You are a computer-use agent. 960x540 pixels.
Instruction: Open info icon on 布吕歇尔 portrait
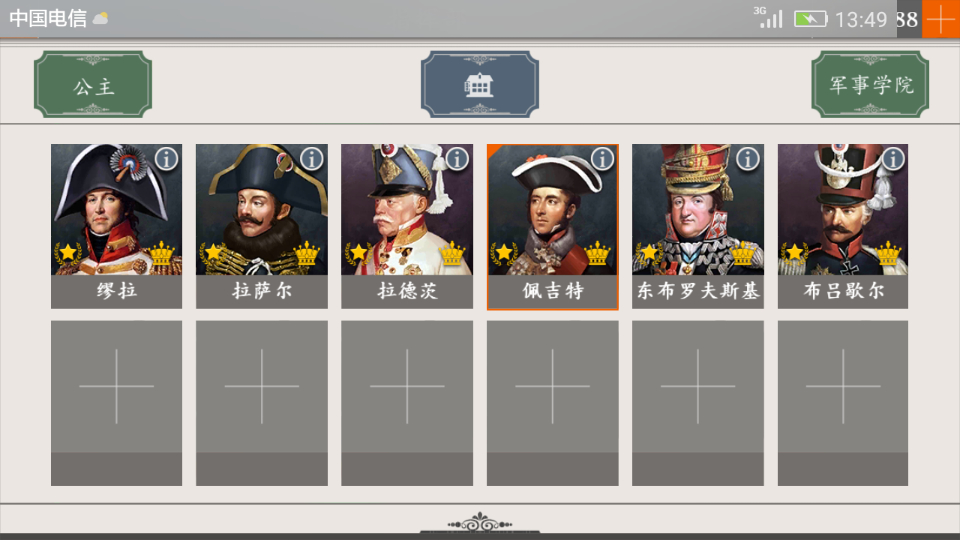[x=893, y=159]
